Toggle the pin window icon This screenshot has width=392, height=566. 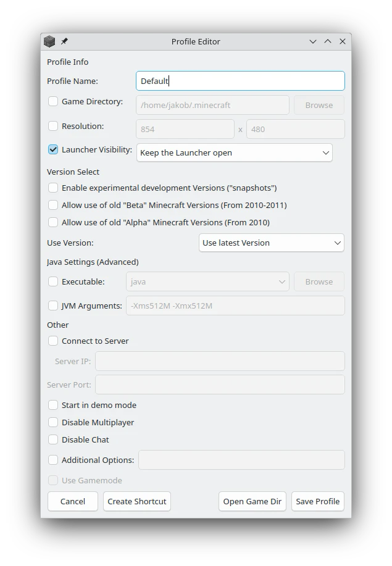click(x=64, y=41)
